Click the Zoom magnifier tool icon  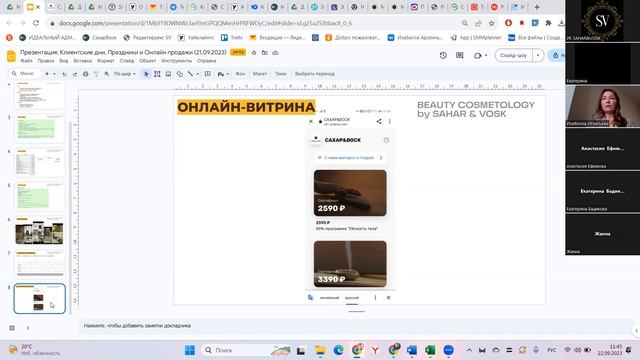tap(107, 74)
